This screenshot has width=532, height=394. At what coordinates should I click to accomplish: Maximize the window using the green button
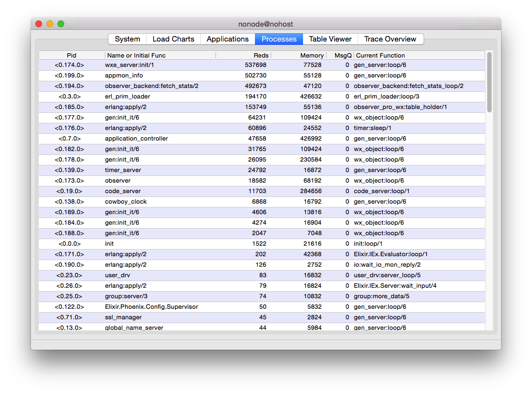pos(61,24)
